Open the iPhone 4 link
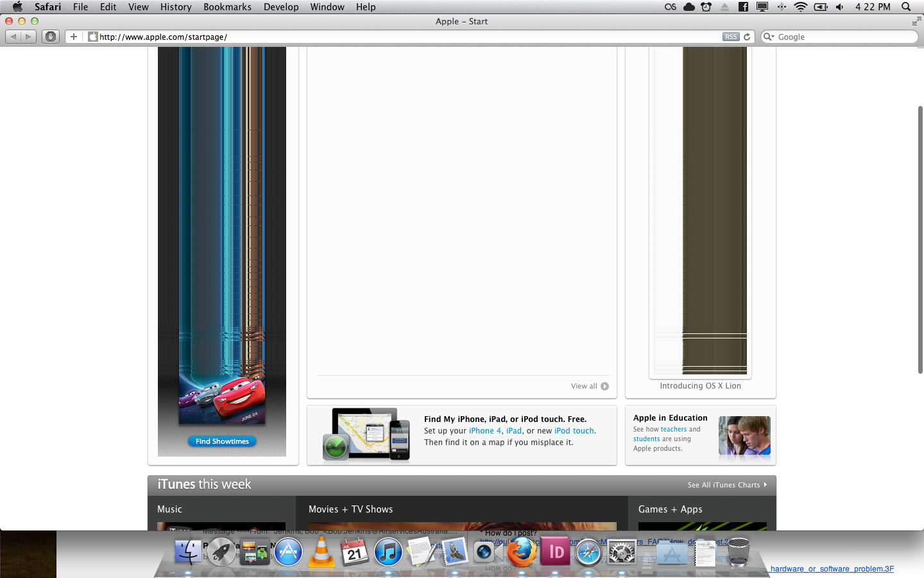924x578 pixels. (x=485, y=431)
